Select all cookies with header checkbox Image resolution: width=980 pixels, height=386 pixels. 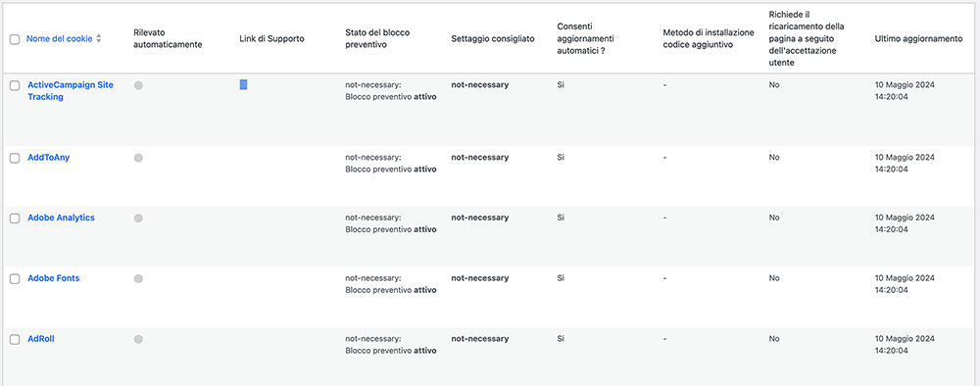[x=15, y=39]
